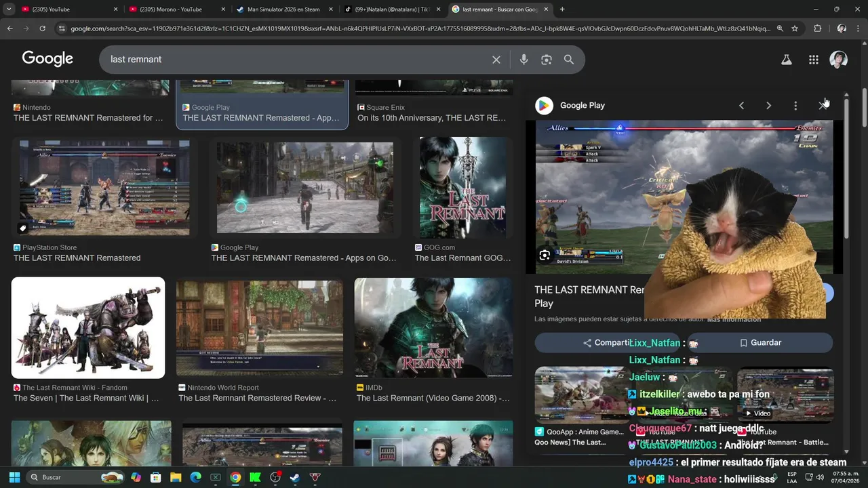This screenshot has height=488, width=868.
Task: Open Chrome from the taskbar
Action: (x=235, y=477)
